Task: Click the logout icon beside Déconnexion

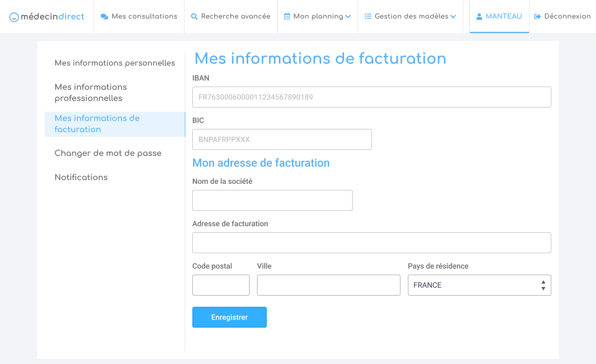Action: pyautogui.click(x=537, y=17)
